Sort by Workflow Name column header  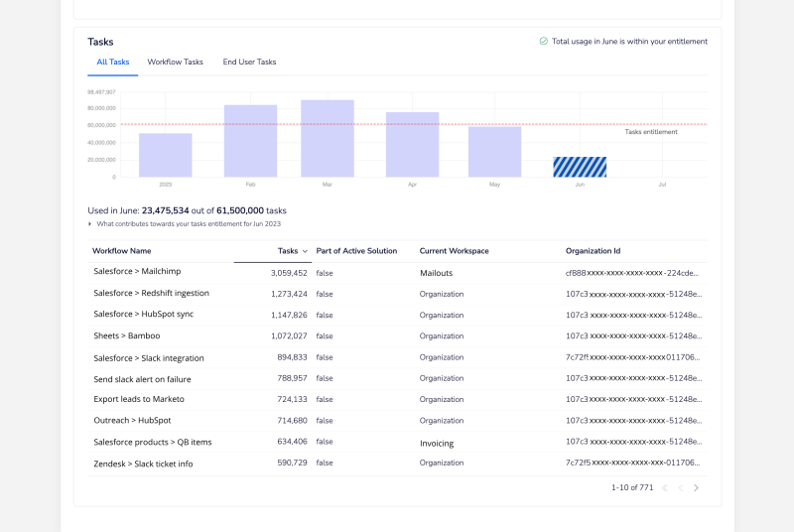tap(121, 251)
